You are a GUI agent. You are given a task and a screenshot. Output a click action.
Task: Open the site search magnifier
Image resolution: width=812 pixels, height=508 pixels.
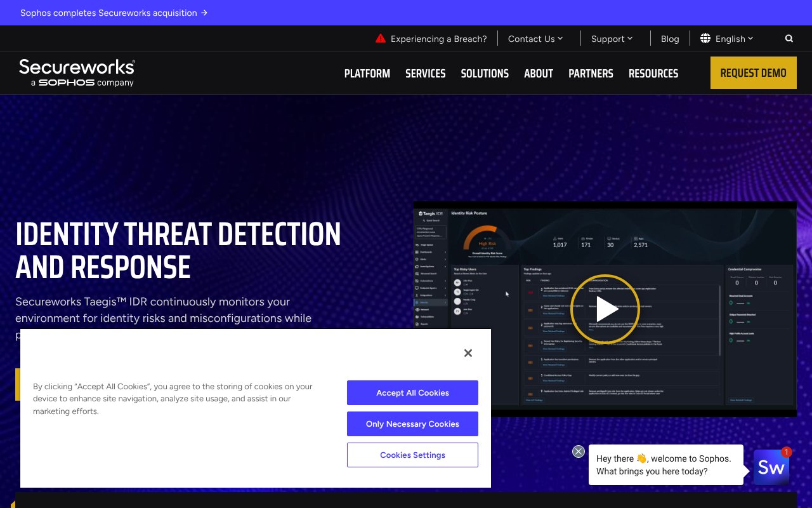[x=789, y=38]
